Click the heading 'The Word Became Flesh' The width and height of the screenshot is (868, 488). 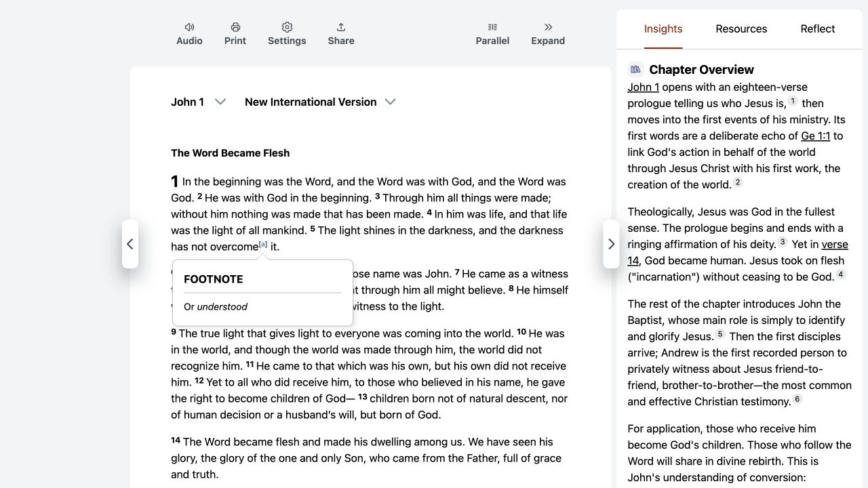point(231,153)
